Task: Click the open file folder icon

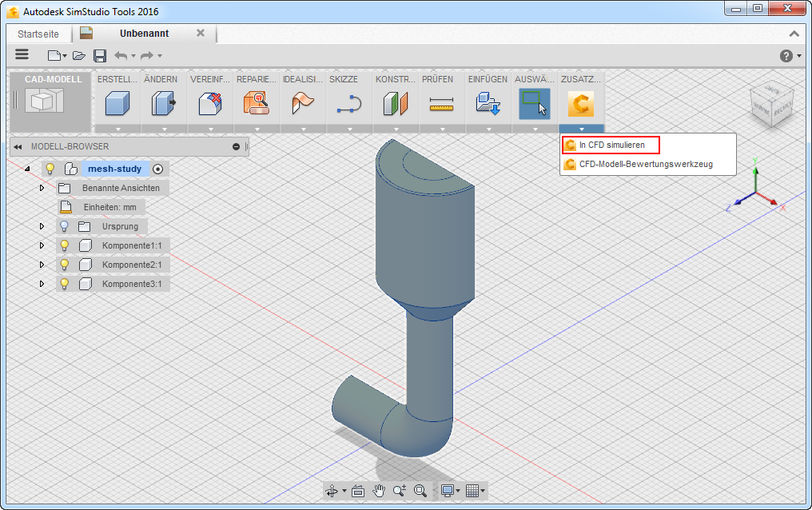Action: (x=78, y=55)
